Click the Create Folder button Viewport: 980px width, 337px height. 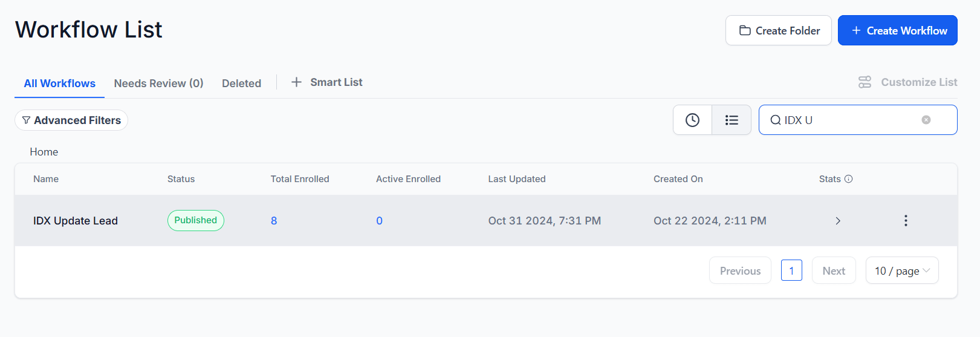coord(778,30)
